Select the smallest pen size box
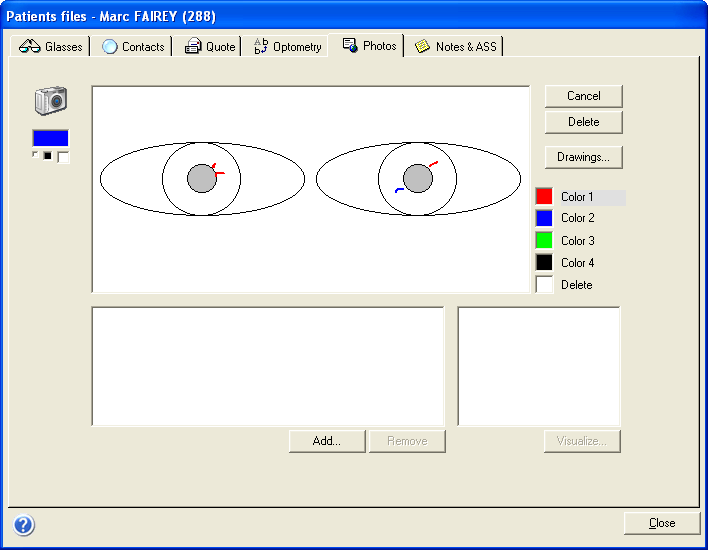Image resolution: width=708 pixels, height=550 pixels. (x=35, y=154)
